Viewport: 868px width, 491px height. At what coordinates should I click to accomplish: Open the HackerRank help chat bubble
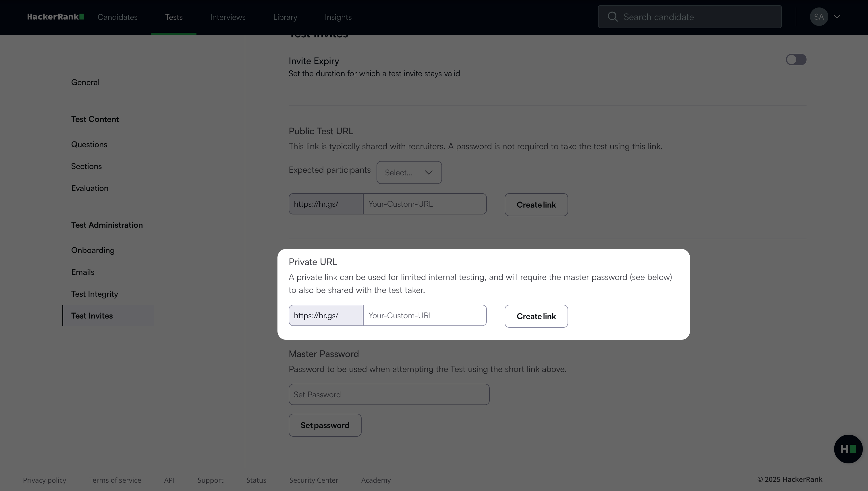[x=848, y=449]
